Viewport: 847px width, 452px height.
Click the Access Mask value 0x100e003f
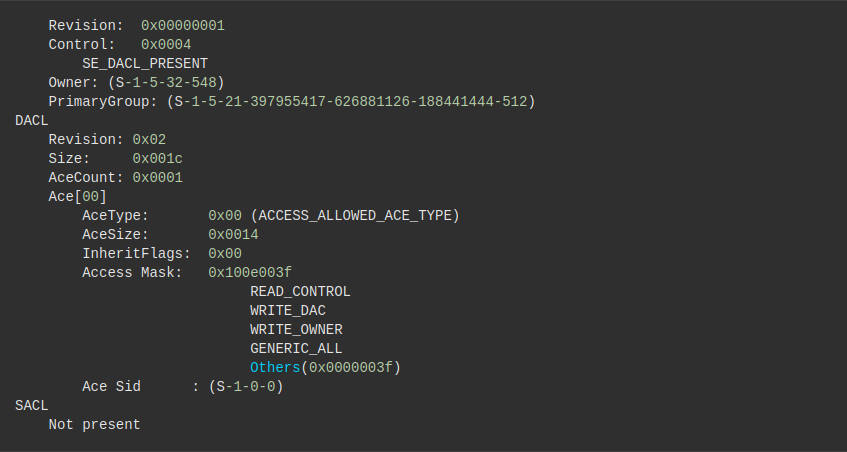[250, 272]
